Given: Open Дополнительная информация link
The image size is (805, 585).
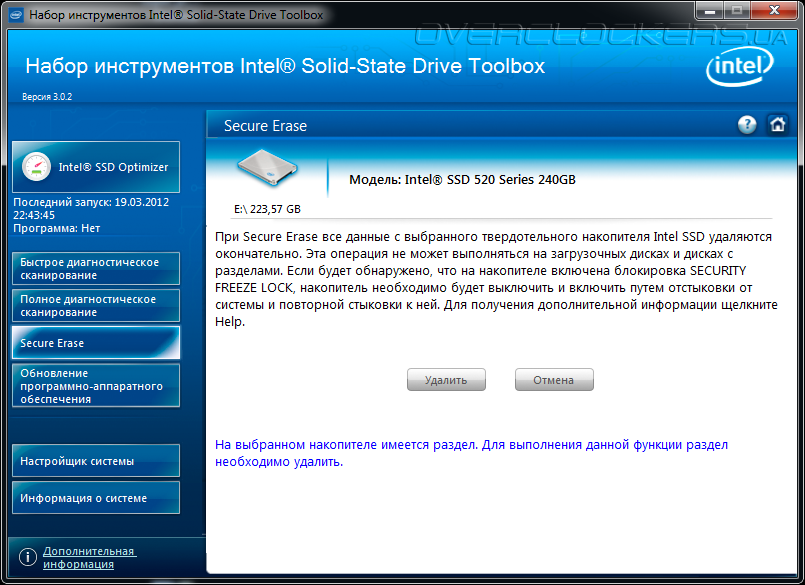Looking at the screenshot, I should [x=89, y=557].
